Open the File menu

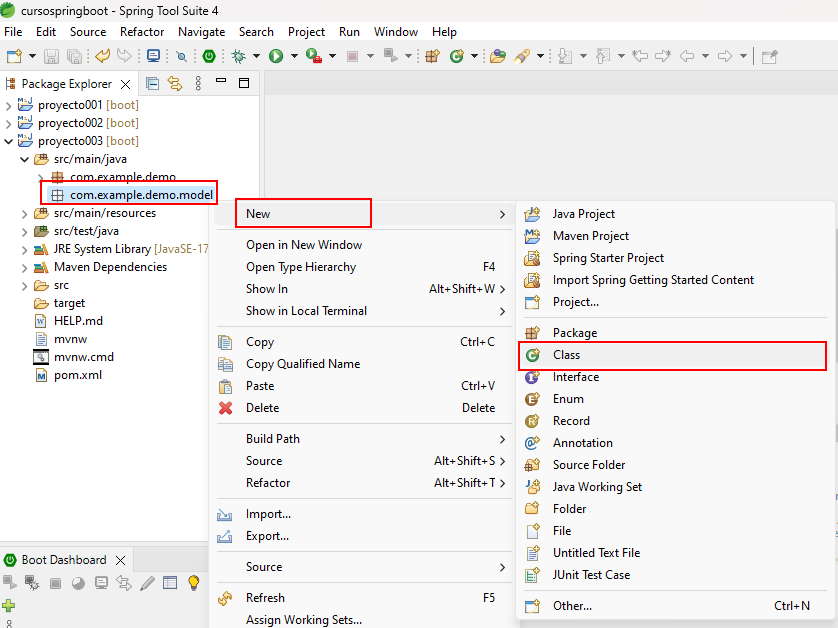[x=13, y=32]
